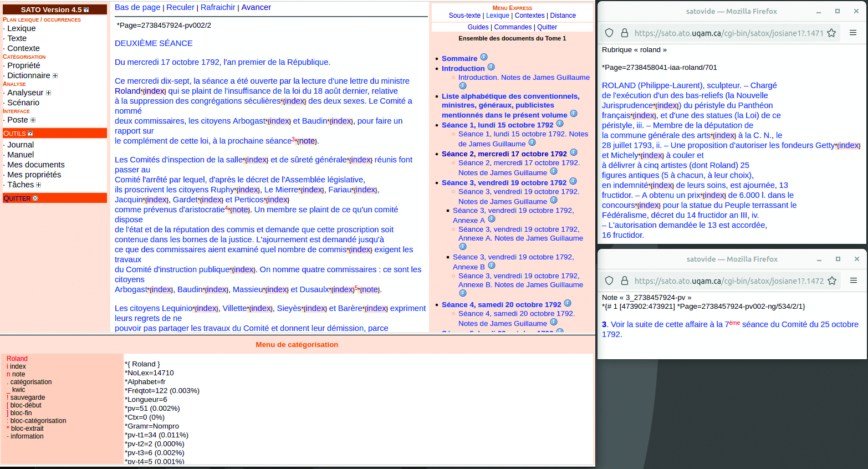This screenshot has width=868, height=469.
Task: Click the help icon next to Outils
Action: tap(30, 134)
